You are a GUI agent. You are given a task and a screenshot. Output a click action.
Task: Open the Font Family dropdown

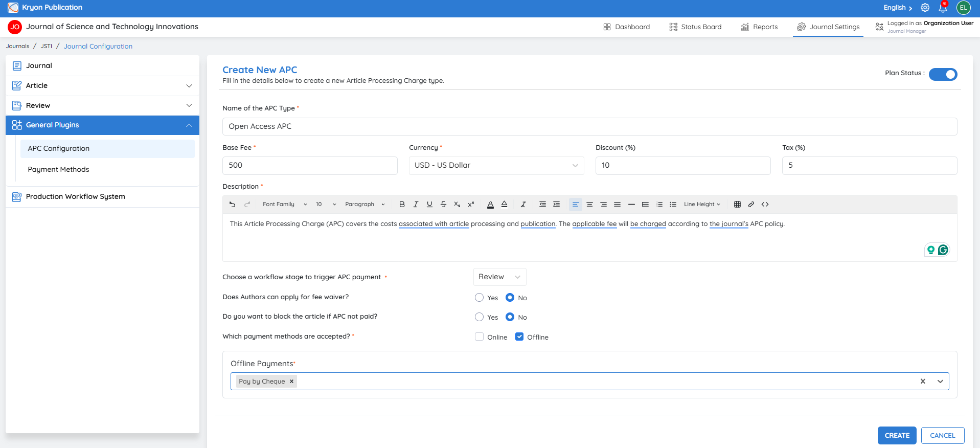(285, 205)
